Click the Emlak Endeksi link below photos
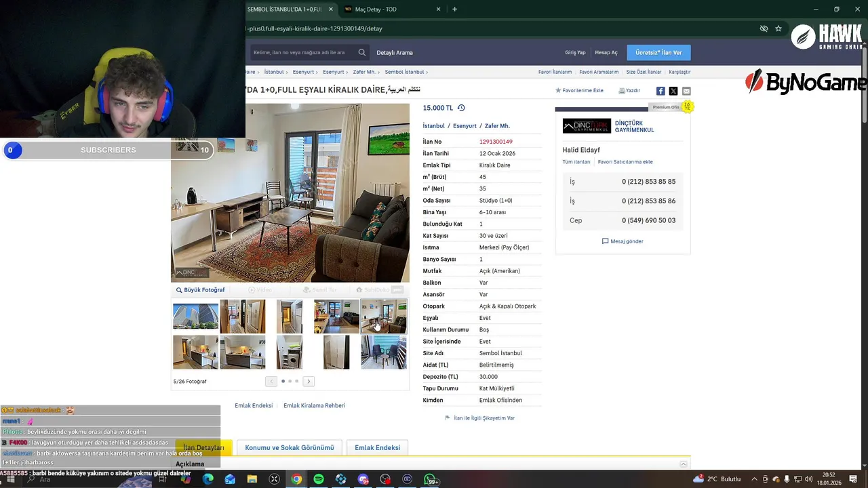The image size is (868, 488). [254, 405]
